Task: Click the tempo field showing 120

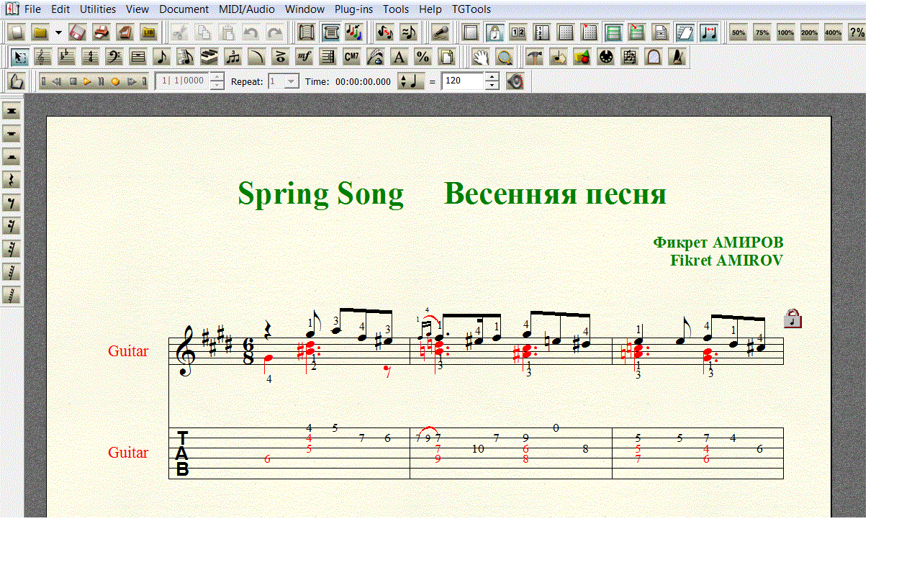Action: [x=462, y=81]
